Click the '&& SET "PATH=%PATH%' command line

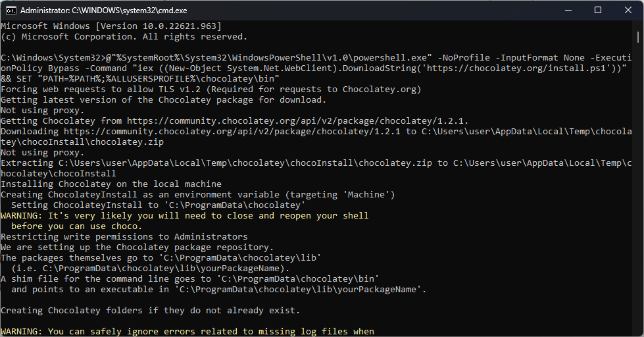point(140,79)
